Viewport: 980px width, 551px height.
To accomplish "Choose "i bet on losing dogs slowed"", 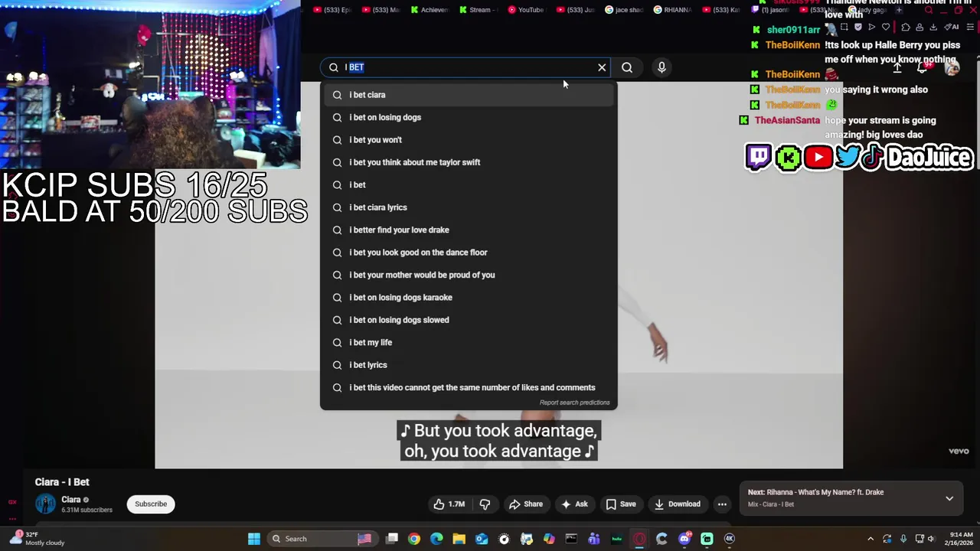I will [x=468, y=320].
